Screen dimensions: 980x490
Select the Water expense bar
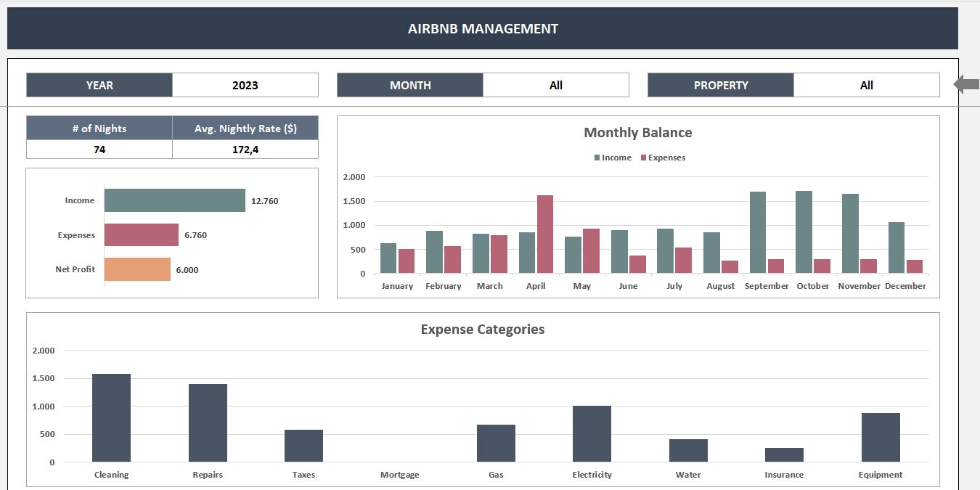click(688, 451)
